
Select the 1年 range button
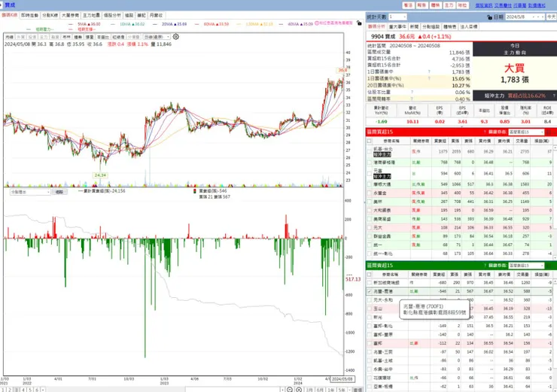pos(331,390)
